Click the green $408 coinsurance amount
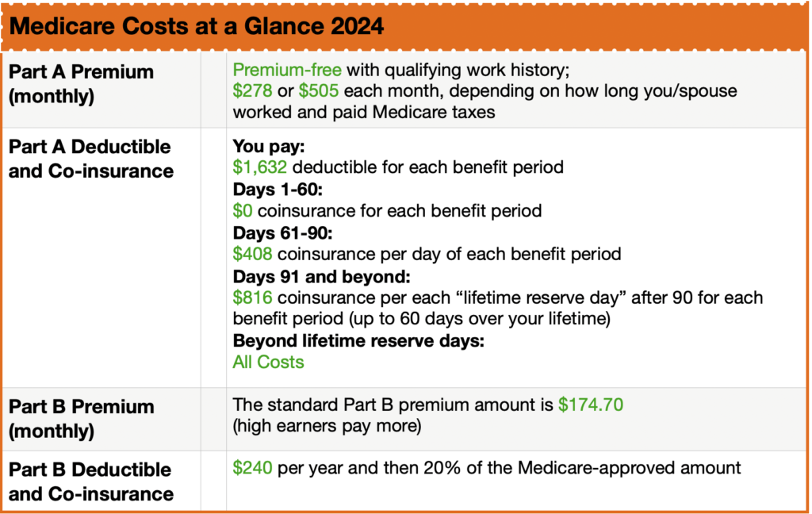This screenshot has height=514, width=812. point(251,254)
